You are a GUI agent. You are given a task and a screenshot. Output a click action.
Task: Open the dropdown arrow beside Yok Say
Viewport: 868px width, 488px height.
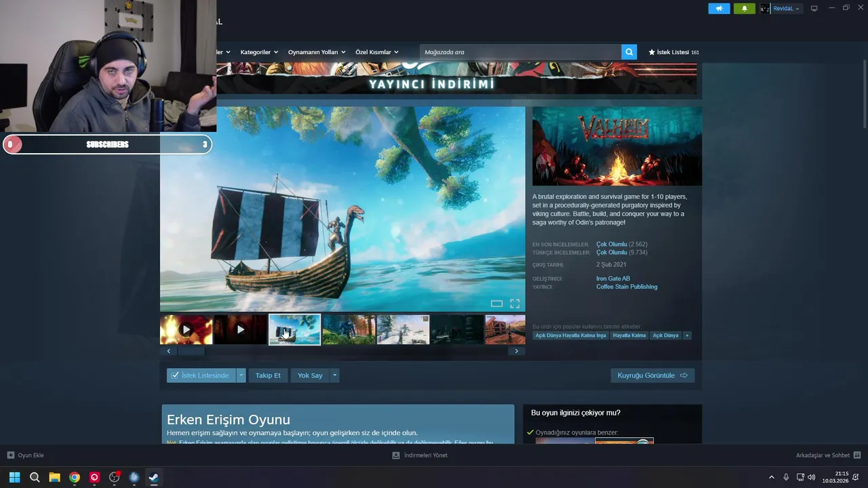[x=334, y=375]
